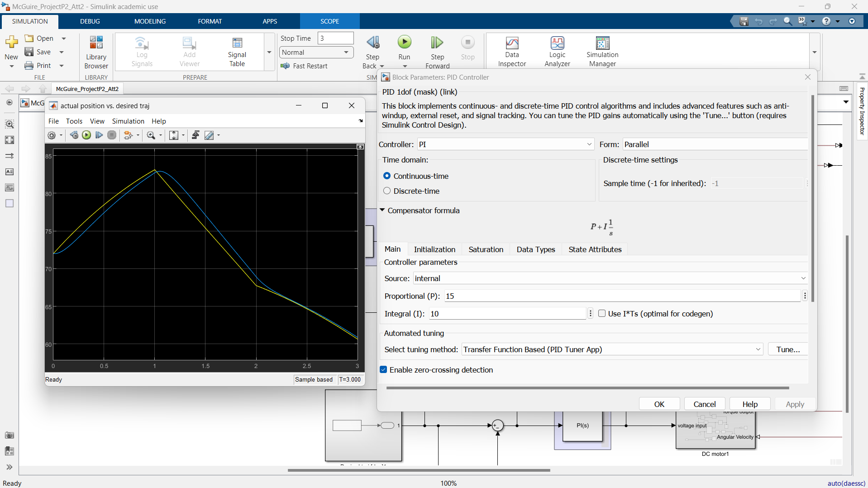Open the State Attributes tab

[595, 249]
